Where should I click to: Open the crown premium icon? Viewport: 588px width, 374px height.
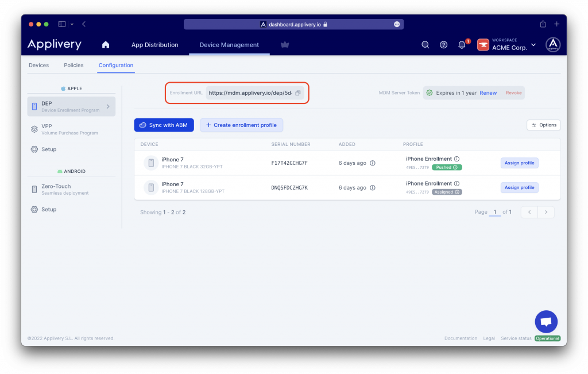coord(285,45)
